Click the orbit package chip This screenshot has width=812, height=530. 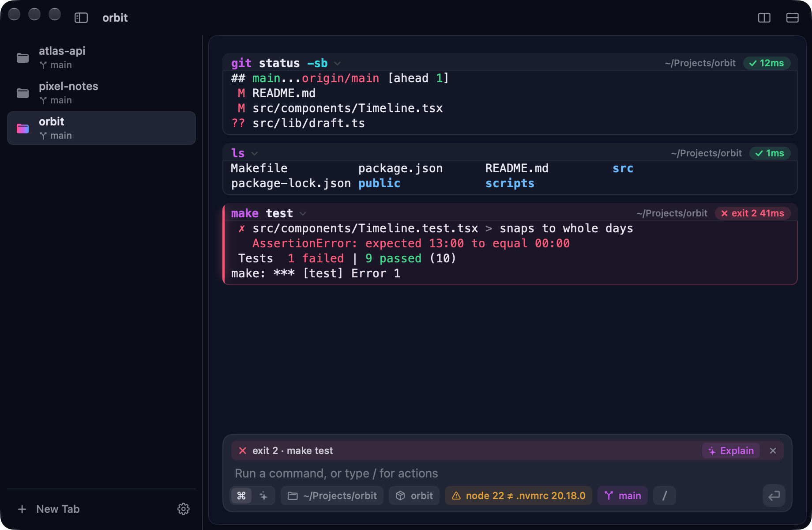click(414, 496)
